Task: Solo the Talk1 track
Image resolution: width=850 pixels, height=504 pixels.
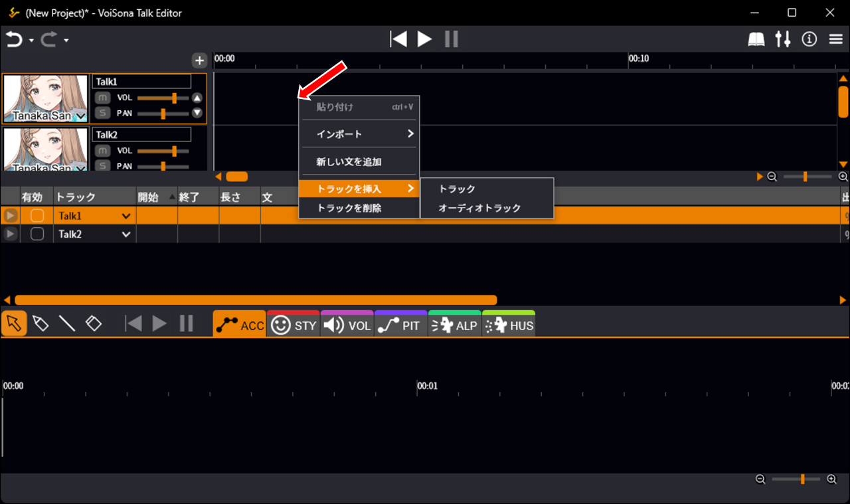Action: pos(102,113)
